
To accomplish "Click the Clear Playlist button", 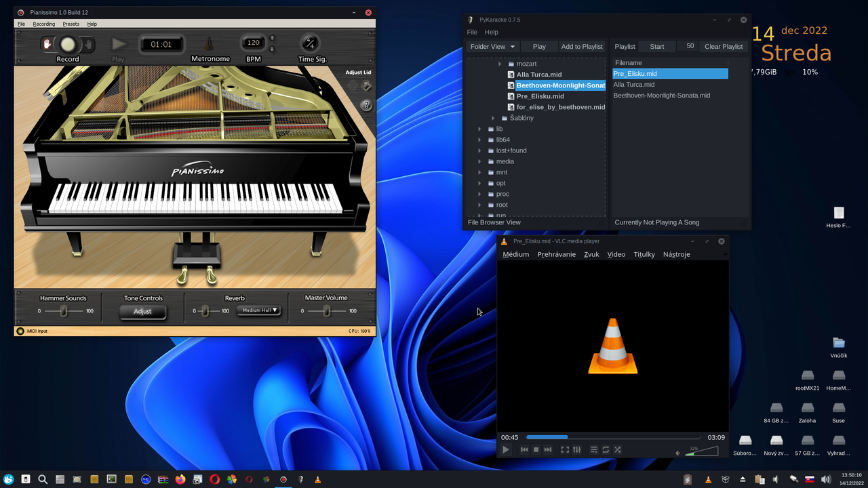I will (724, 47).
